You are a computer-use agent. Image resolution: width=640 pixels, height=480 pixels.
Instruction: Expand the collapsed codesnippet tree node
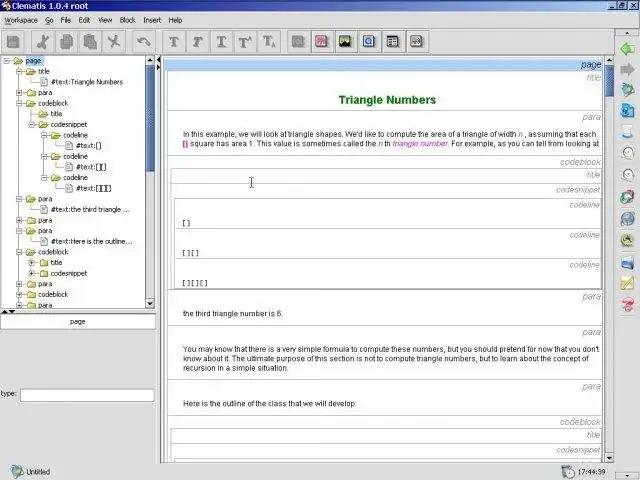point(32,273)
